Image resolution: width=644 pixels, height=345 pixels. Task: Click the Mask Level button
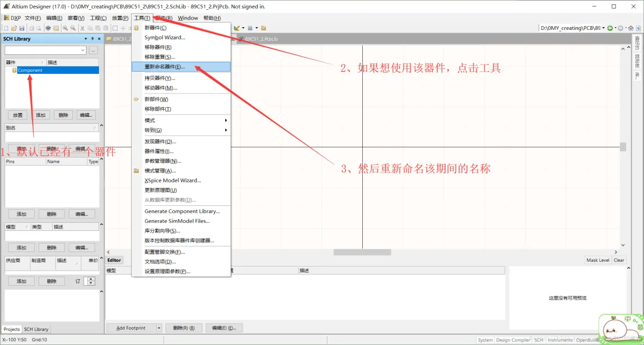(598, 260)
